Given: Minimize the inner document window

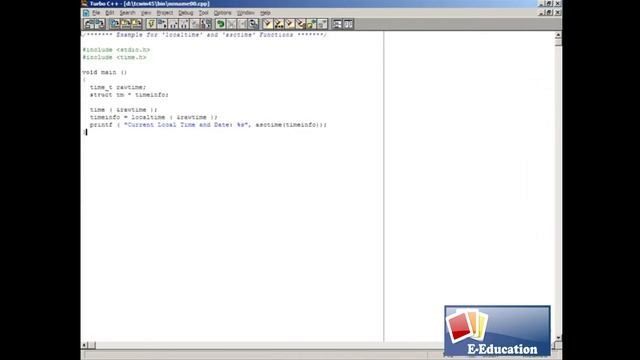Looking at the screenshot, I should tap(542, 13).
